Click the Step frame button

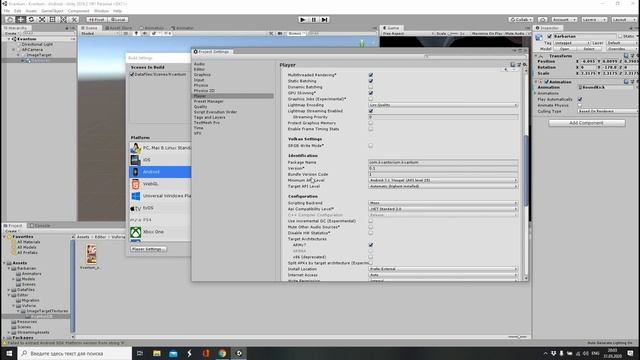click(324, 20)
